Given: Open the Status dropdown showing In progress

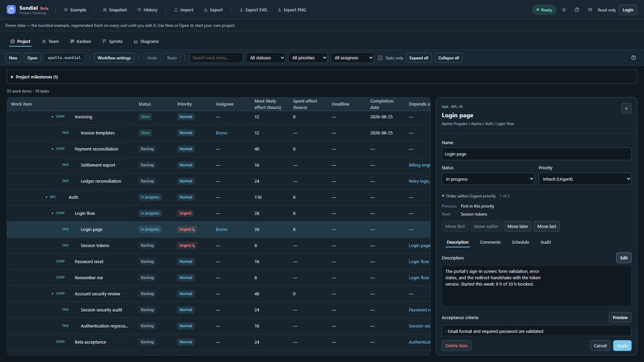Looking at the screenshot, I should coord(488,179).
